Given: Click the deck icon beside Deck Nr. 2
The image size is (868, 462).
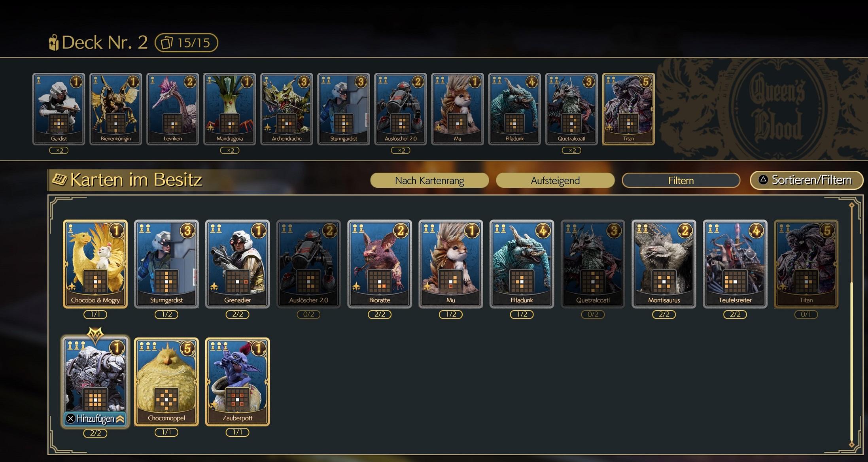Looking at the screenshot, I should point(53,43).
